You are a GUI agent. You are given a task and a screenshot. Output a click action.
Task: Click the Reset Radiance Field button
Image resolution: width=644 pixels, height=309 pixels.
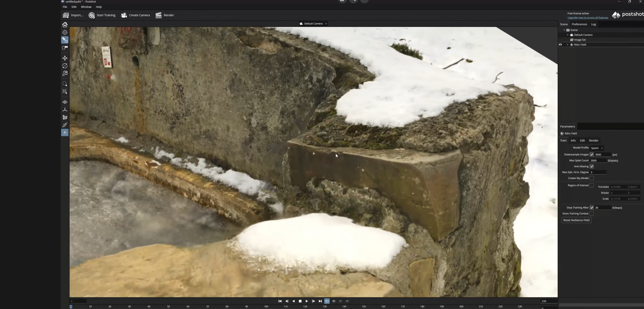coord(576,220)
